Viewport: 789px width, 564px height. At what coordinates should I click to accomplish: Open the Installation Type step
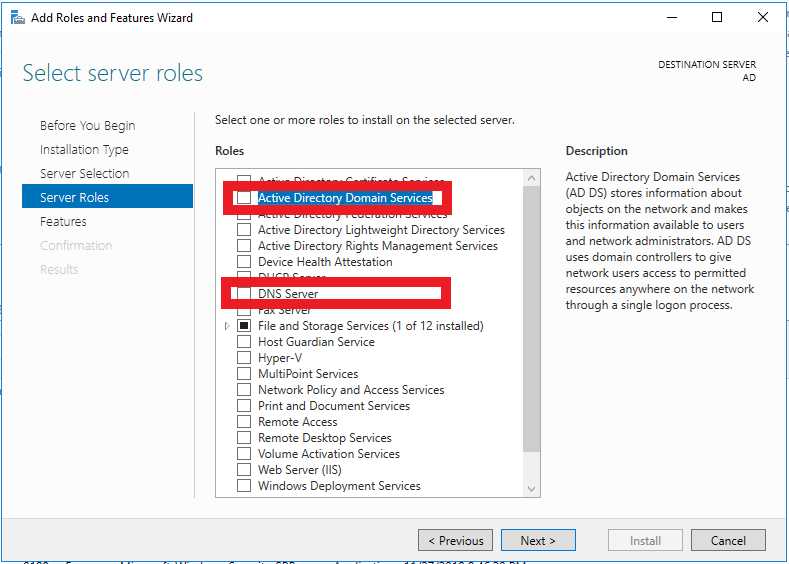click(84, 149)
